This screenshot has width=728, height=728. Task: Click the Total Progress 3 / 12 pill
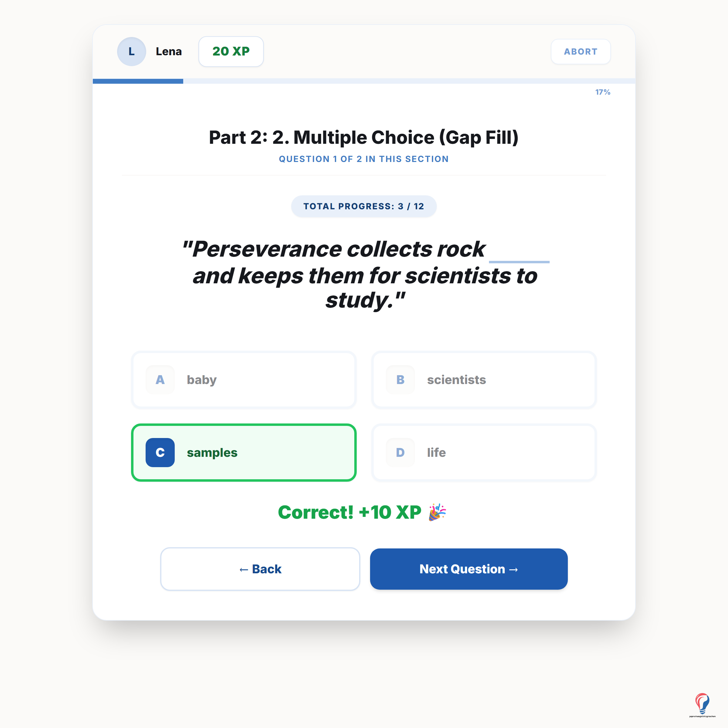[364, 206]
